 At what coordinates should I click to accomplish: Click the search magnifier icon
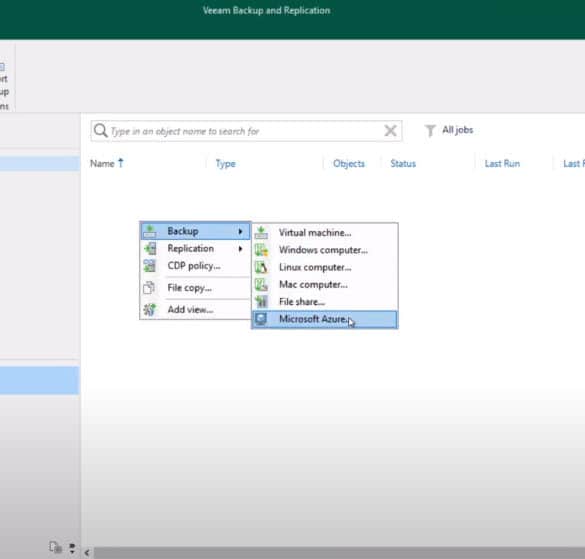(101, 131)
